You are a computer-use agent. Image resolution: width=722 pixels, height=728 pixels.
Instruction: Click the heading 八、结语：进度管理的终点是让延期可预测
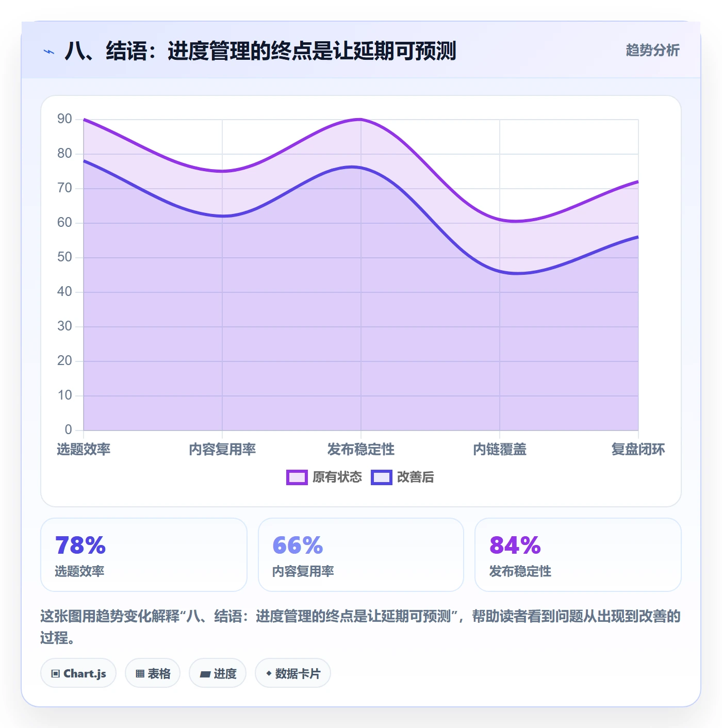click(x=260, y=51)
